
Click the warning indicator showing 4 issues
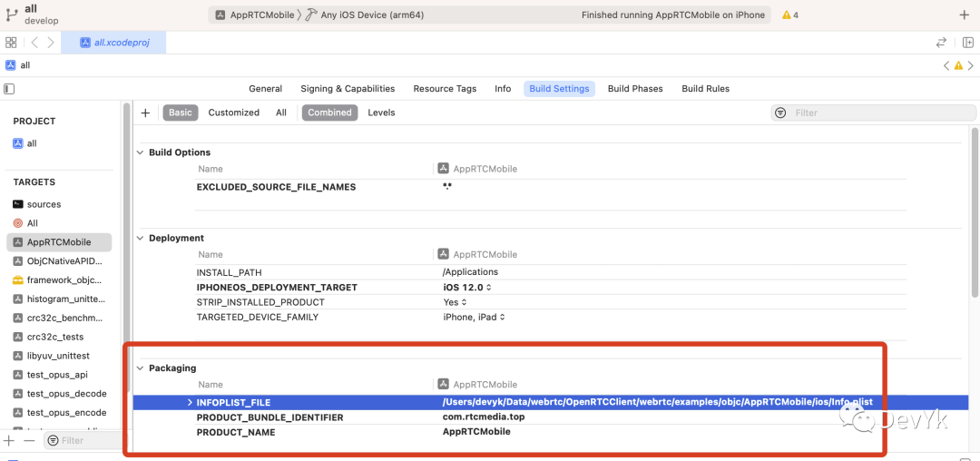pos(789,15)
